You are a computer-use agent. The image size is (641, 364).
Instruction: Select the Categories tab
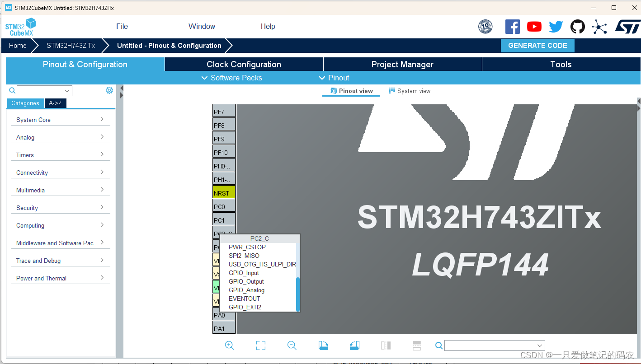click(25, 103)
